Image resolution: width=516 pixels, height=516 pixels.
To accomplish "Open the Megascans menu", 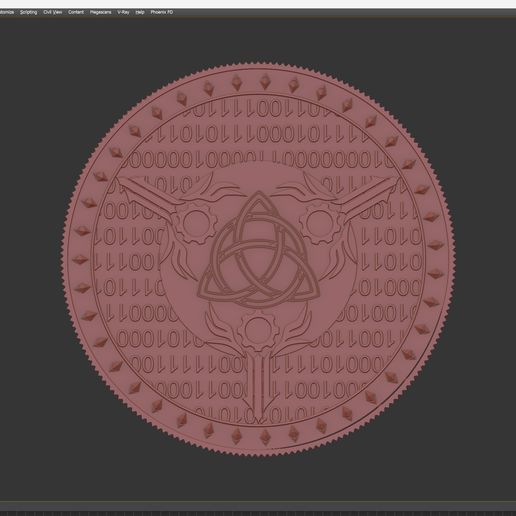I will point(100,12).
